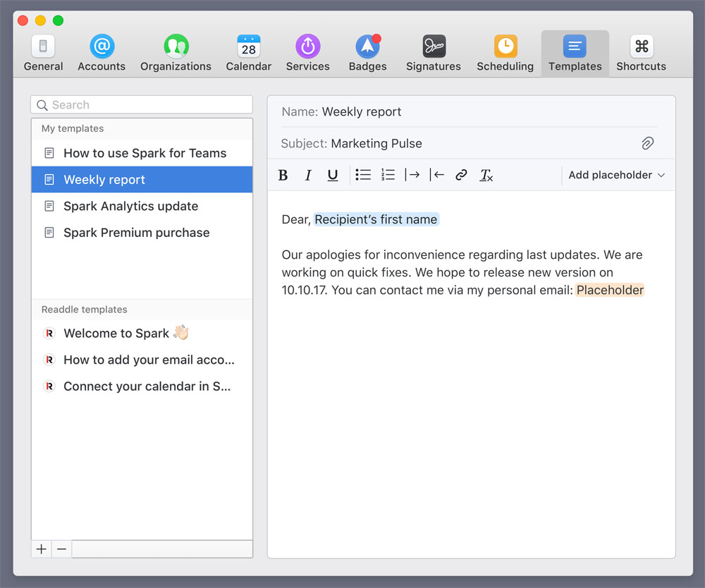This screenshot has height=588, width=705.
Task: Select the Spark Analytics update template
Action: (130, 206)
